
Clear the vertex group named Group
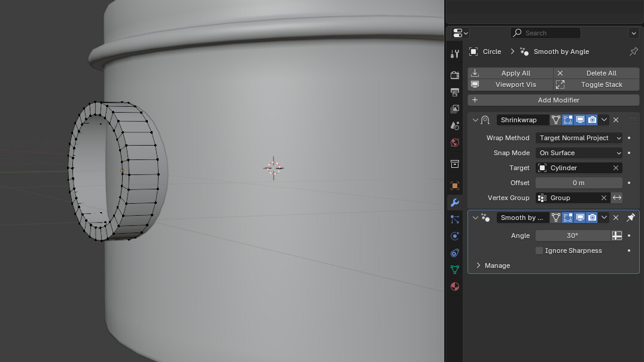604,198
